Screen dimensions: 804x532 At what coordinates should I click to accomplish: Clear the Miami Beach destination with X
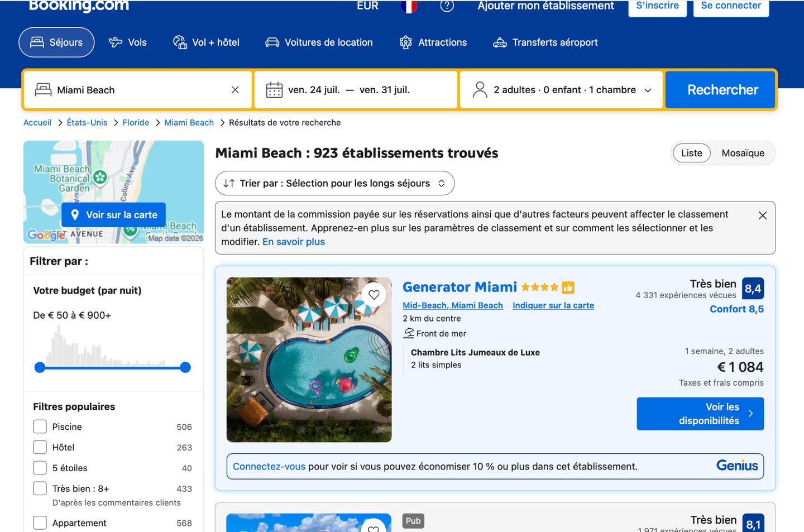[235, 90]
